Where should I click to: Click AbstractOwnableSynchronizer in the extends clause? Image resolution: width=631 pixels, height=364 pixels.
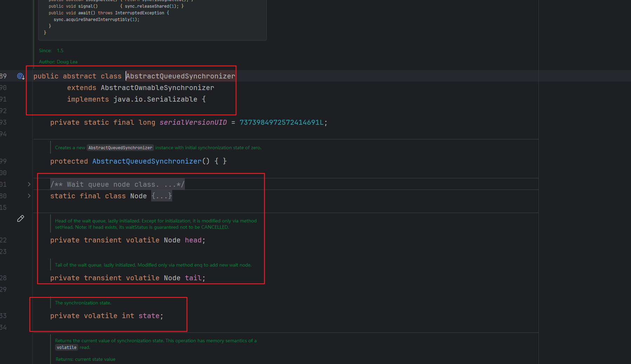(157, 88)
